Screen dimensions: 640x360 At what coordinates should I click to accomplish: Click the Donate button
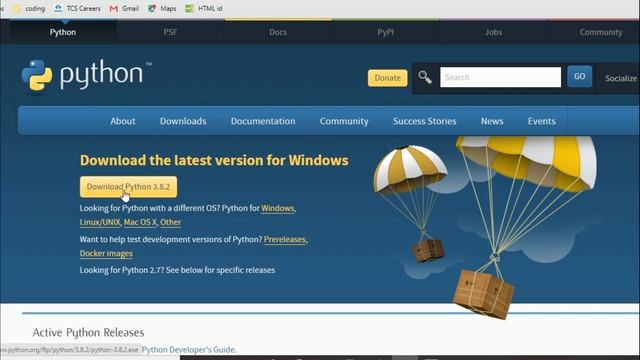click(387, 78)
